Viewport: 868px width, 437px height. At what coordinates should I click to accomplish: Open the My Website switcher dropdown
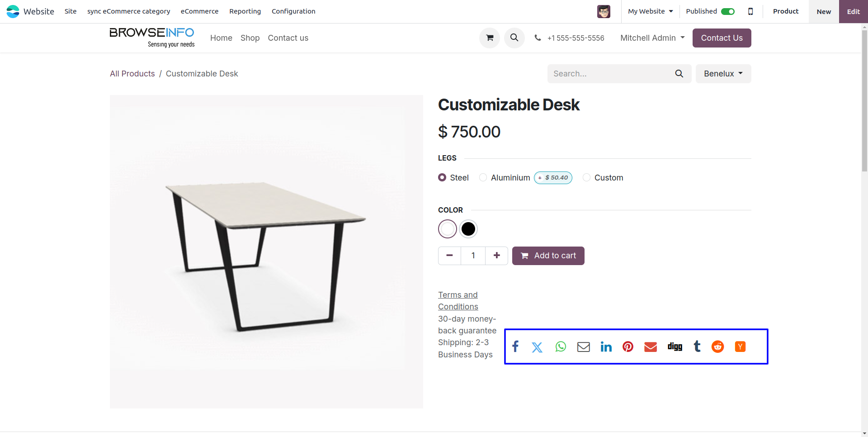(x=650, y=11)
